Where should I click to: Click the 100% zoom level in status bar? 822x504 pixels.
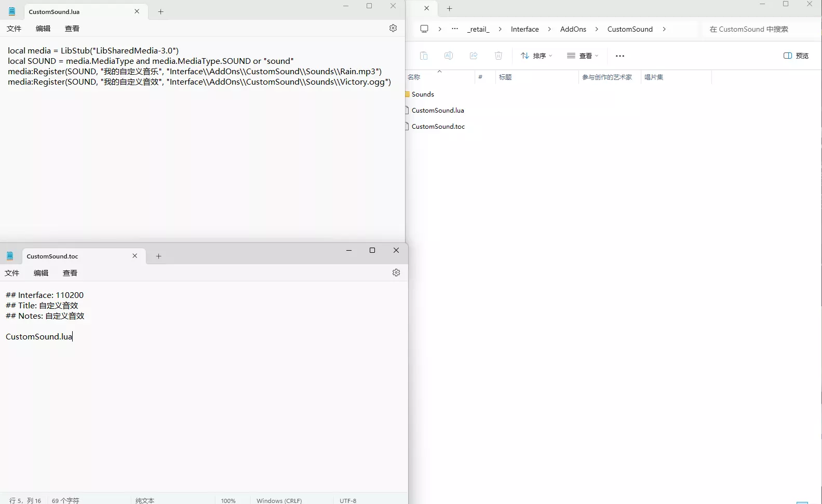tap(228, 500)
